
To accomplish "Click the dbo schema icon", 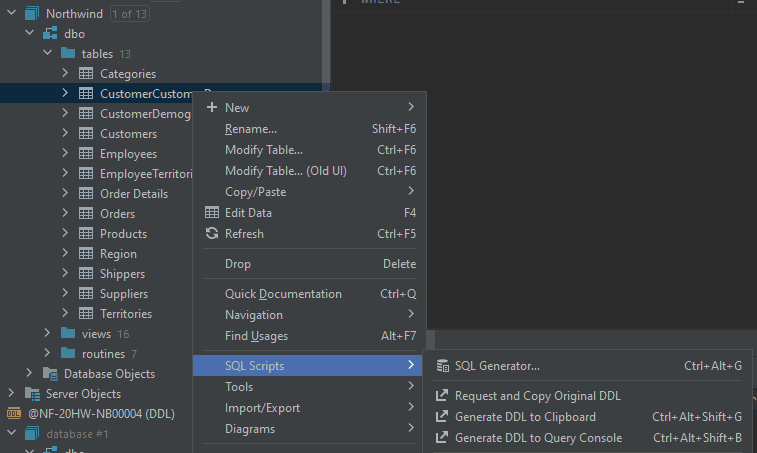I will [49, 34].
